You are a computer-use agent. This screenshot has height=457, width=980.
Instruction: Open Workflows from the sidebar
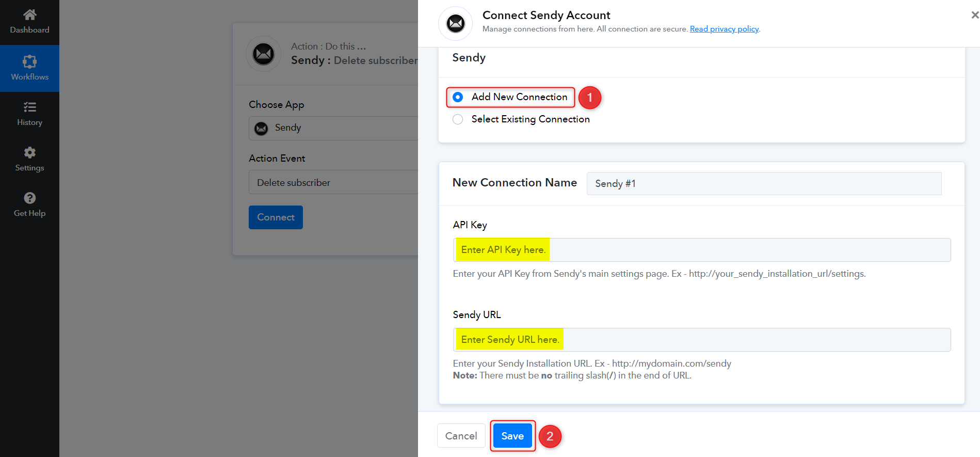29,68
